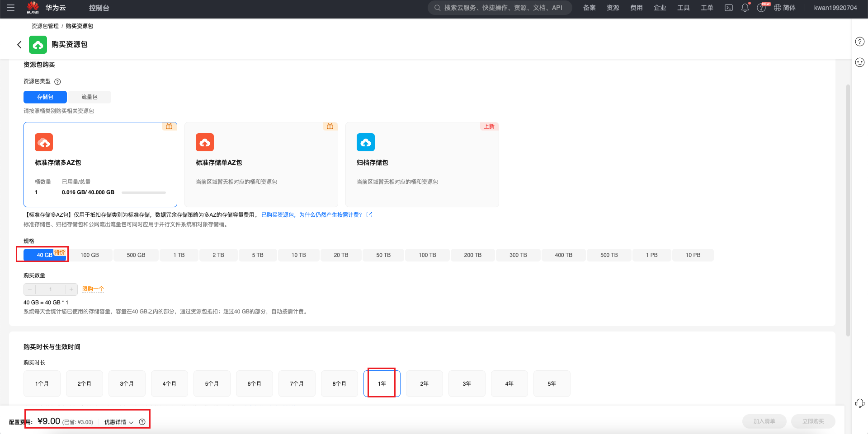Click the question mark icon beside 优惠详情
This screenshot has height=434, width=868.
[x=142, y=422]
